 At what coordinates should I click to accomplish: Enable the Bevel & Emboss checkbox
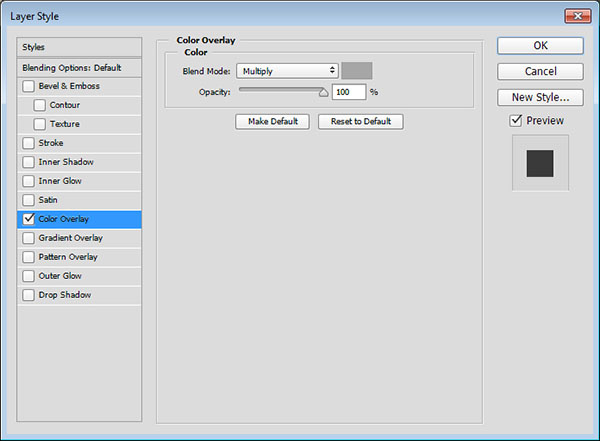28,86
